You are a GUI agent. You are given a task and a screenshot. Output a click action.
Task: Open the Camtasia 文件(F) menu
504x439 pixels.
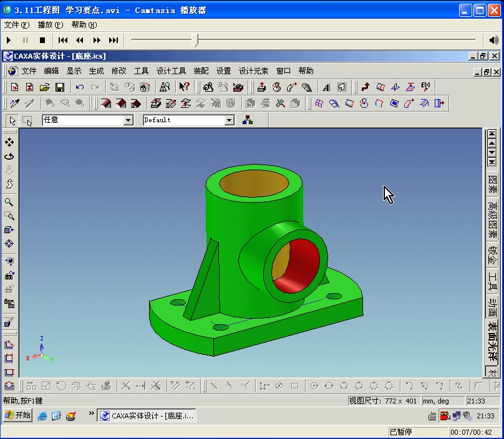(x=17, y=25)
